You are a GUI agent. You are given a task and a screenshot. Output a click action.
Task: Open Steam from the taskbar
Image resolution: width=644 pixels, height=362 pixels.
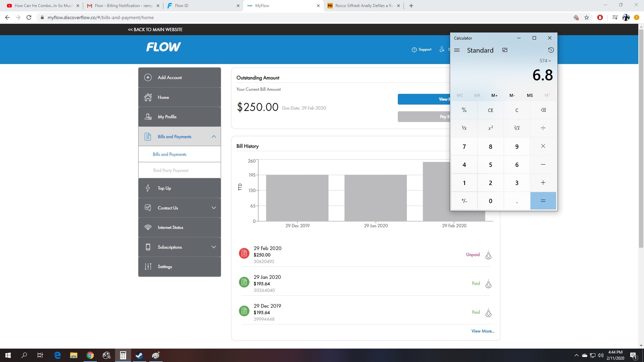click(x=139, y=355)
